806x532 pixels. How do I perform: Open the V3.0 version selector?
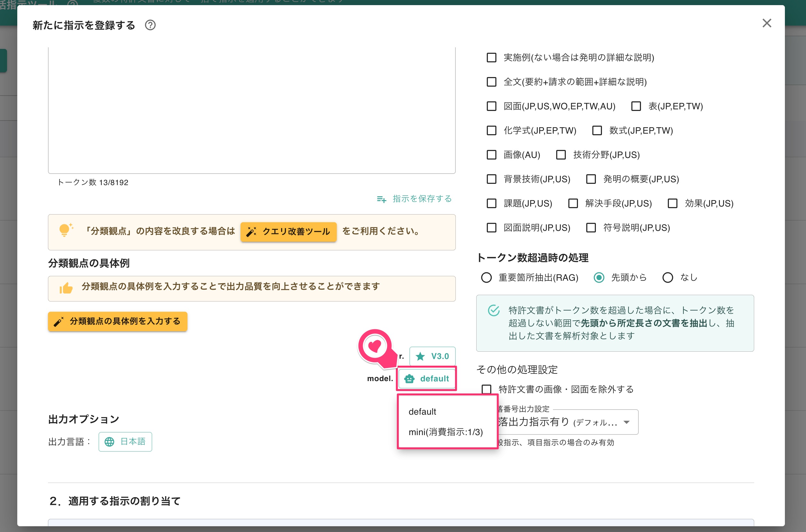[432, 356]
